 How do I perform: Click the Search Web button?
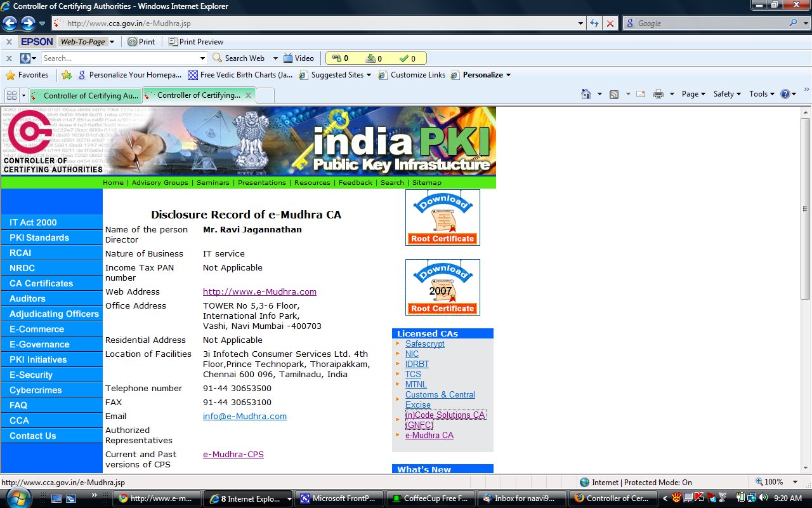pos(239,58)
